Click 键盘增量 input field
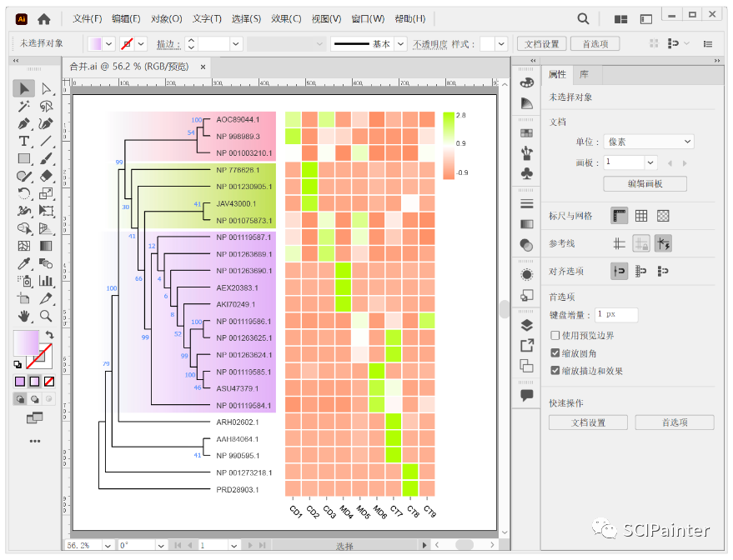The height and width of the screenshot is (560, 733). point(616,314)
